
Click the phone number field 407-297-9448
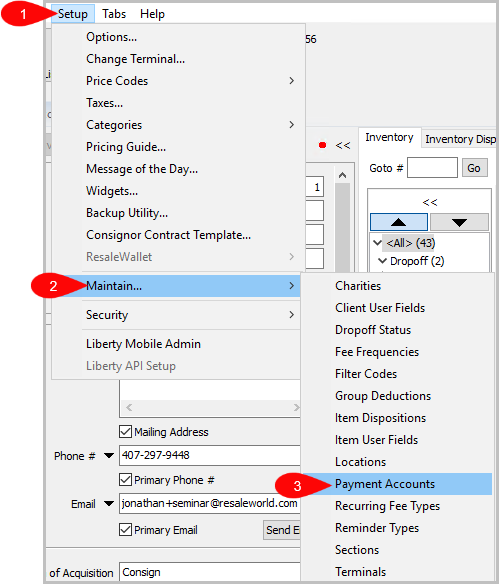click(210, 455)
